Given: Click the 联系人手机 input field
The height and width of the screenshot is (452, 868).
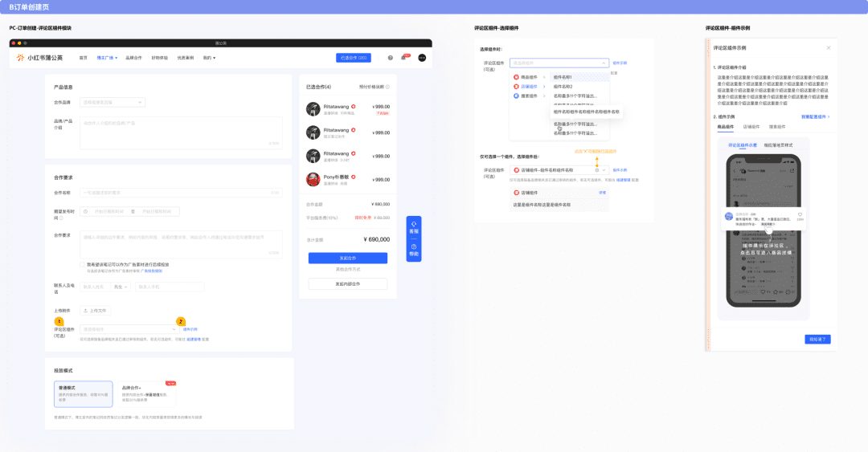Looking at the screenshot, I should coord(170,287).
